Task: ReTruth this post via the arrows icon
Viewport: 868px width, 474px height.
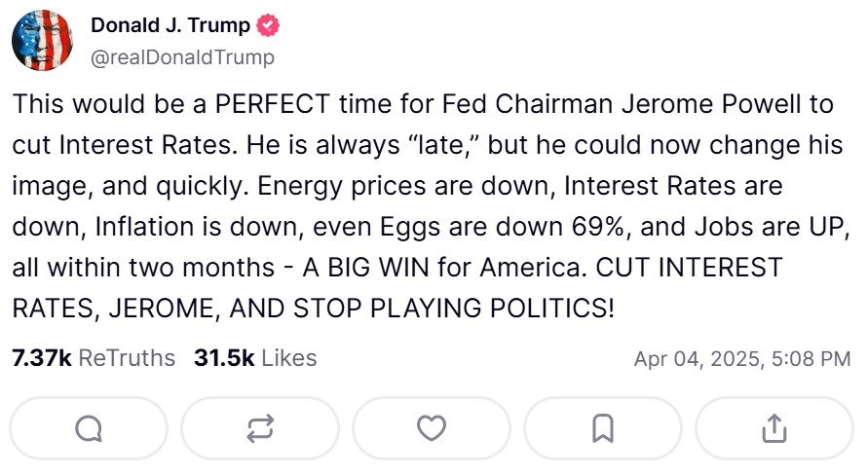Action: pyautogui.click(x=259, y=427)
